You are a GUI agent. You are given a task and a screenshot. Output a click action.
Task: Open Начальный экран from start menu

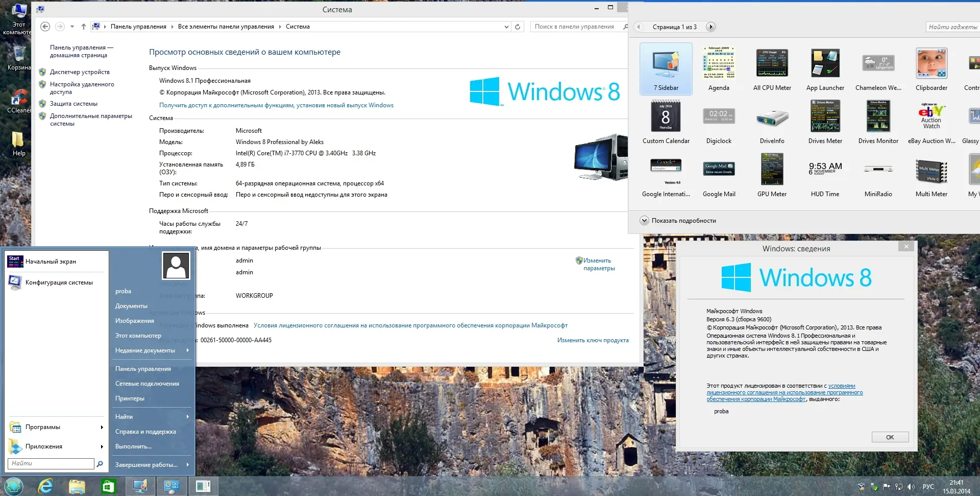coord(57,262)
